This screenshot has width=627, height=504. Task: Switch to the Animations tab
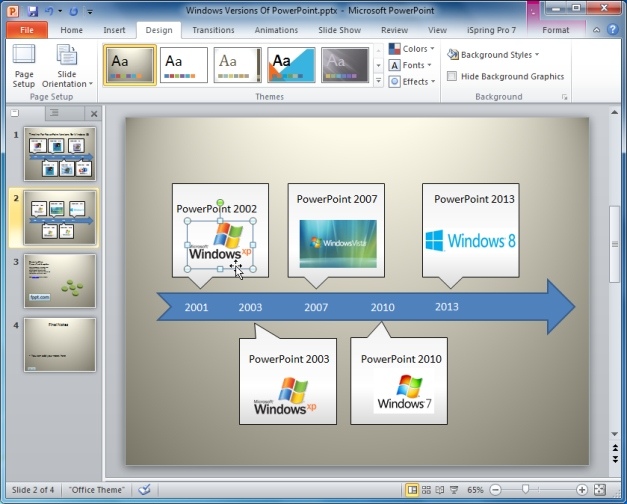[276, 30]
